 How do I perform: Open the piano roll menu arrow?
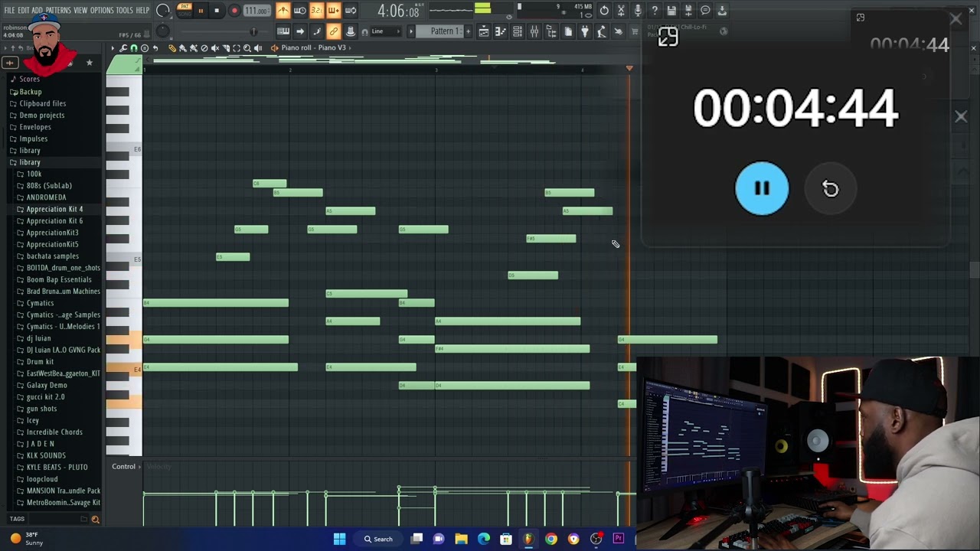click(x=113, y=48)
